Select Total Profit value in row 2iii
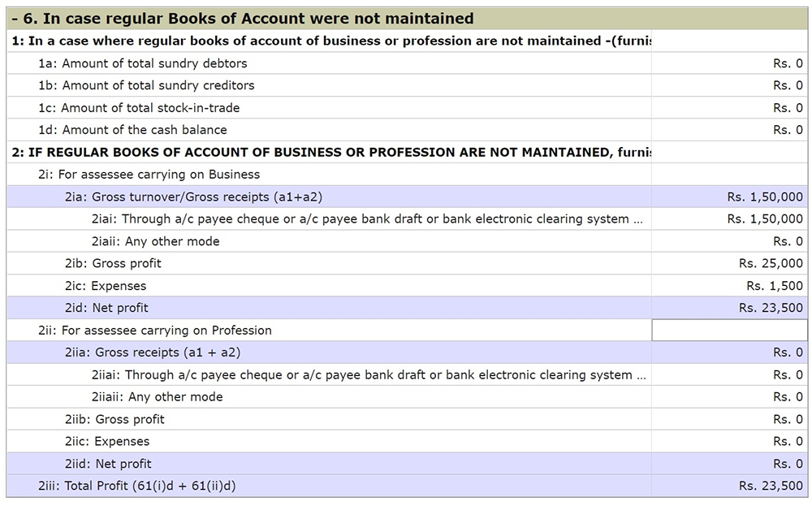 [x=771, y=486]
